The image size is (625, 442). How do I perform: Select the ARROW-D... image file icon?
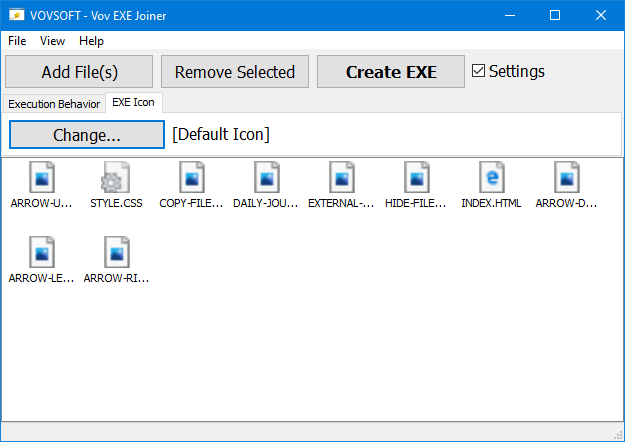566,177
